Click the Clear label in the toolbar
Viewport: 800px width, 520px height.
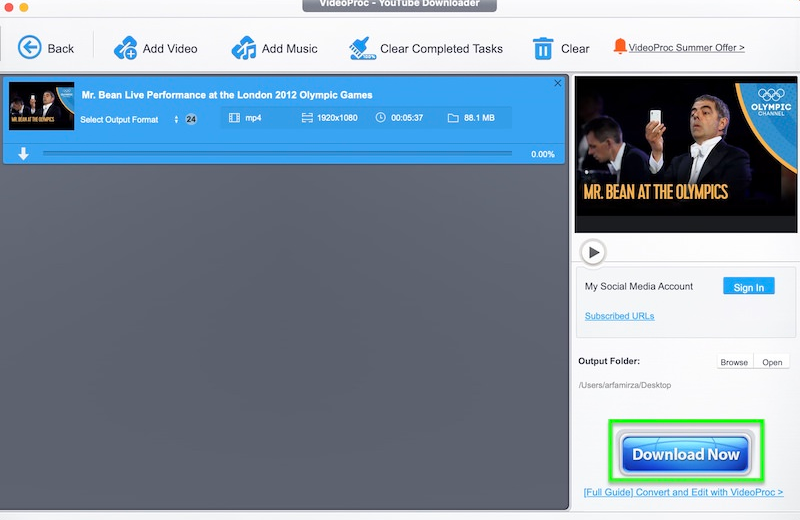[575, 48]
